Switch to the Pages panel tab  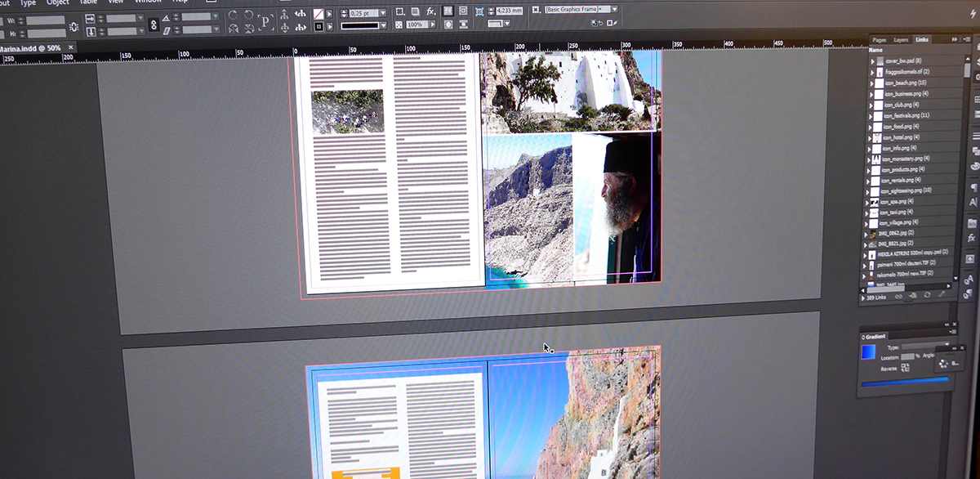(880, 39)
